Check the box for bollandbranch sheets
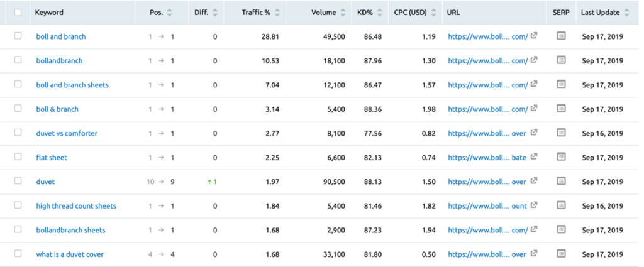Screen dimensions: 644x267 pos(18,229)
